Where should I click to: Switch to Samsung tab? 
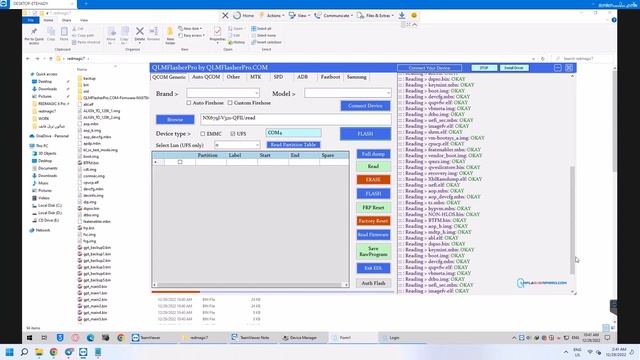[356, 77]
